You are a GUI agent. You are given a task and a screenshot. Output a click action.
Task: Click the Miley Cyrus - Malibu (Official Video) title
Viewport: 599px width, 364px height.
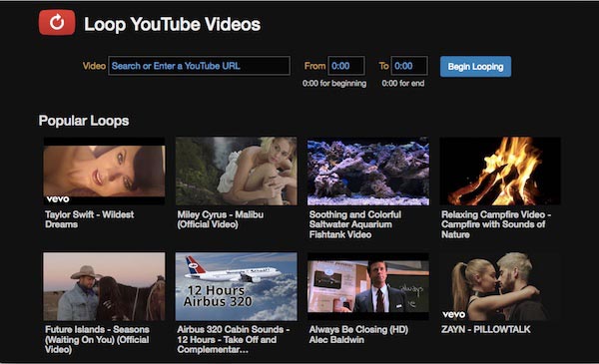tap(221, 219)
